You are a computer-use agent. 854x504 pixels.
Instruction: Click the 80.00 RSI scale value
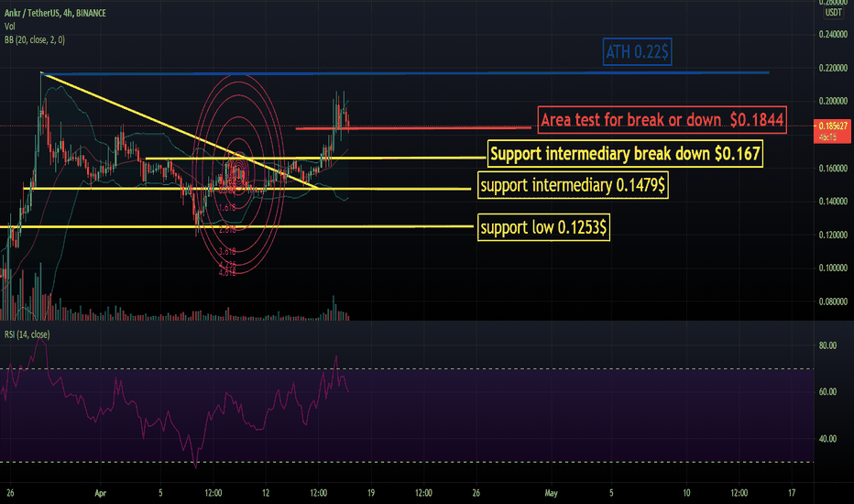pos(827,345)
